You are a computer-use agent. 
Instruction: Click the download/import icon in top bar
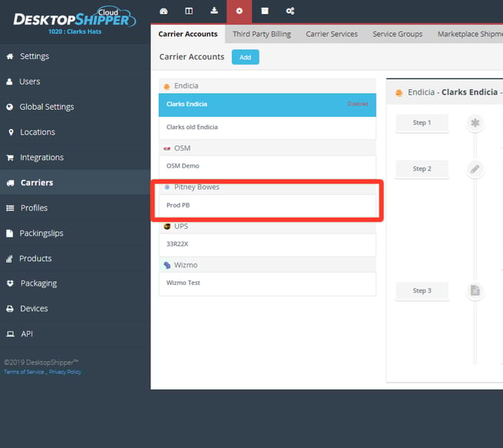pyautogui.click(x=214, y=11)
